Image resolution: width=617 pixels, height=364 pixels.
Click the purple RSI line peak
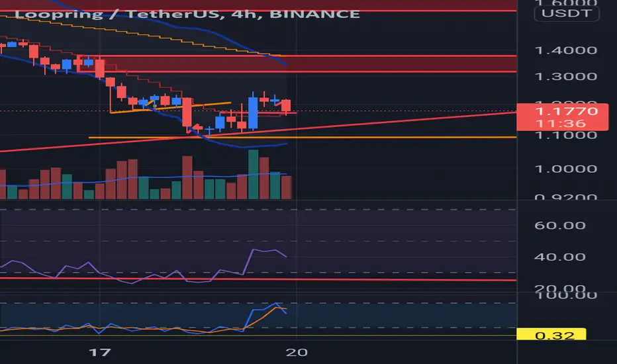pos(254,250)
